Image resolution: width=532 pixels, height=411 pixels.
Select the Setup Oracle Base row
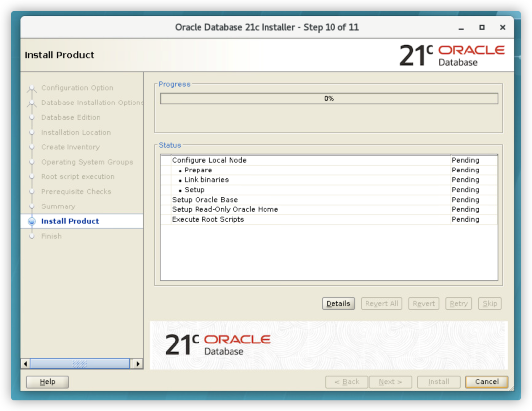[329, 200]
